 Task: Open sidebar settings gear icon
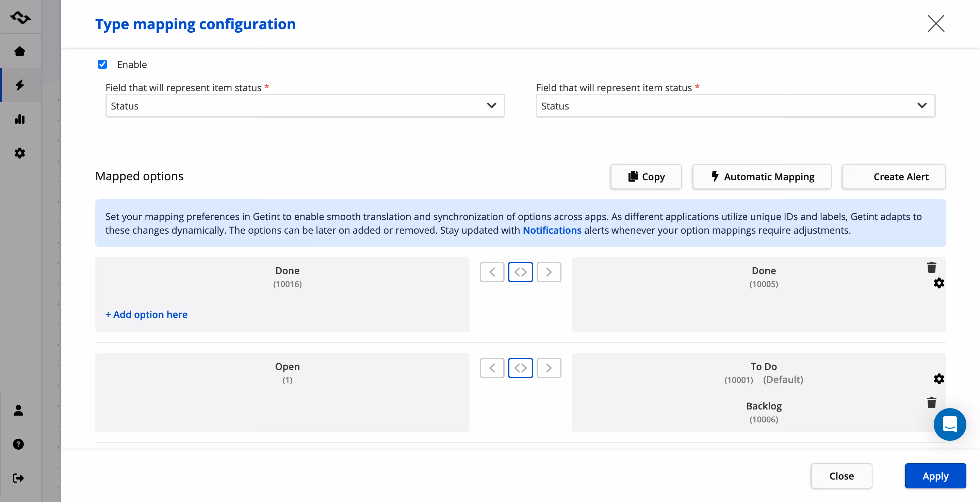coord(20,153)
